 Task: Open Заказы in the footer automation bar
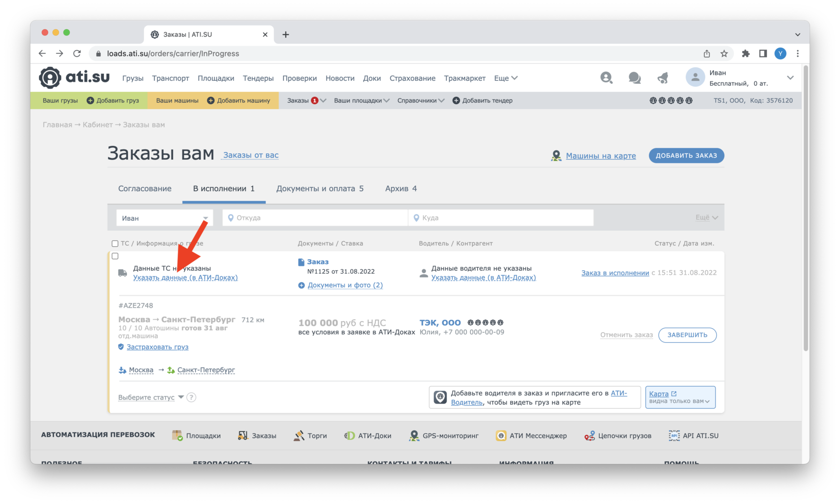[x=257, y=436]
